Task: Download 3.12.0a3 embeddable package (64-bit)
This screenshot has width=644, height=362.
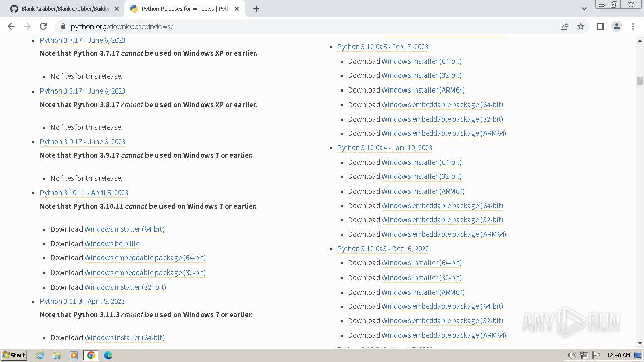Action: point(442,306)
